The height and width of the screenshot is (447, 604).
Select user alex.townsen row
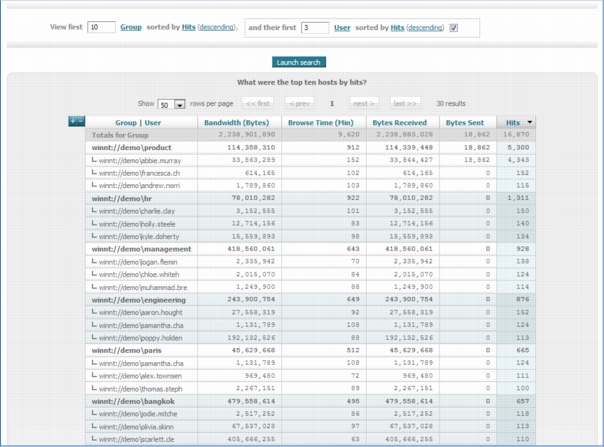[x=310, y=376]
